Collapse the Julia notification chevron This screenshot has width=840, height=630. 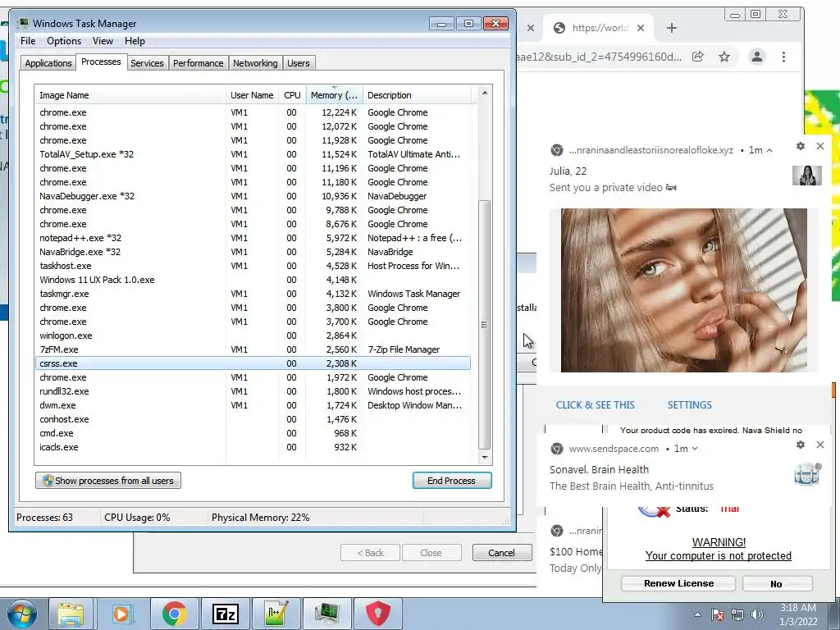[769, 151]
